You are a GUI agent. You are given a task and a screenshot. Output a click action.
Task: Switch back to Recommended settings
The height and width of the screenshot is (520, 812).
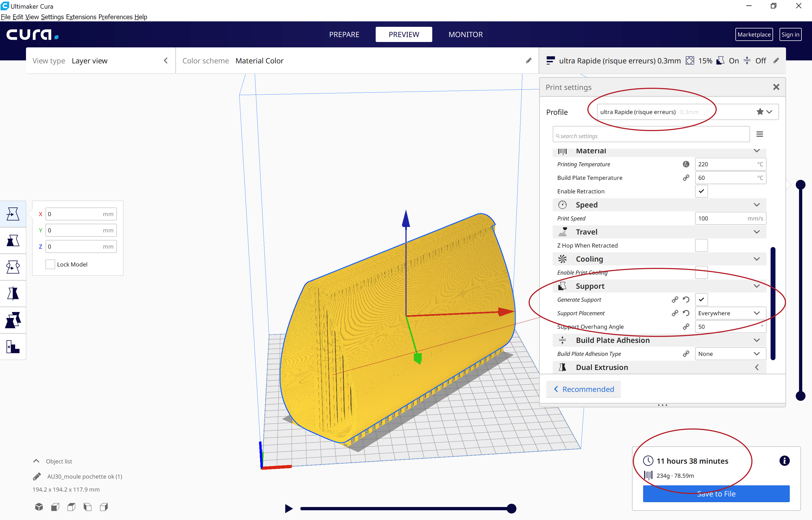583,389
